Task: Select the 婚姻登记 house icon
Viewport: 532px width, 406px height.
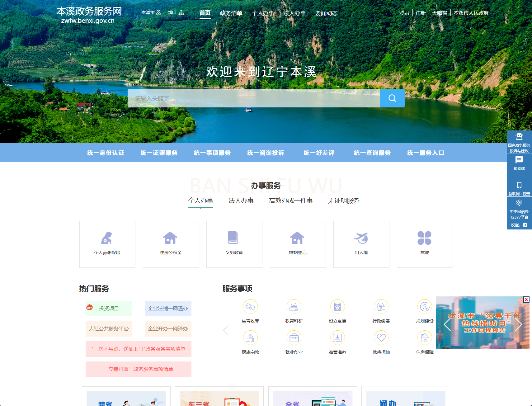Action: tap(297, 238)
